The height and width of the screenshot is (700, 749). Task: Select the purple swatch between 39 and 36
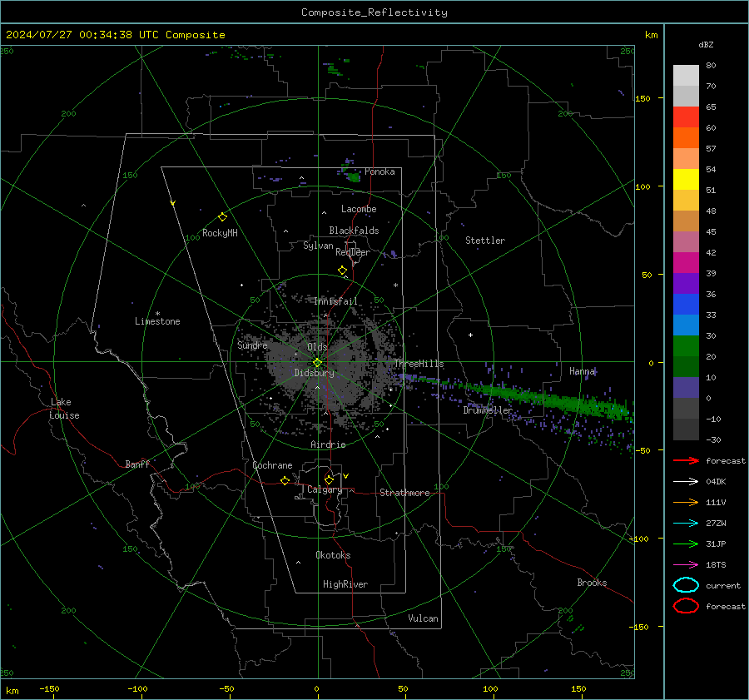tap(686, 283)
